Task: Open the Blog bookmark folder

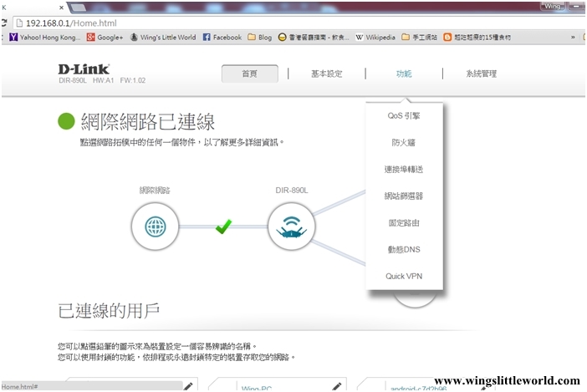Action: coord(259,38)
